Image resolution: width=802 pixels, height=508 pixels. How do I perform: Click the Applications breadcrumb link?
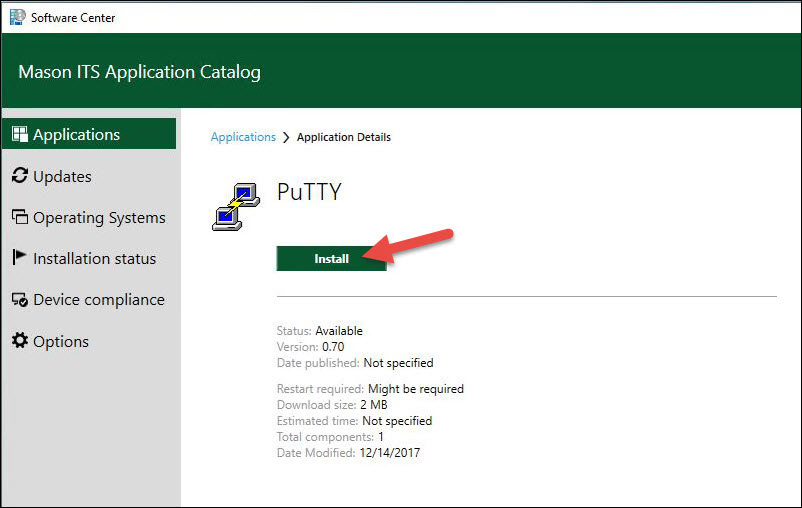click(243, 137)
